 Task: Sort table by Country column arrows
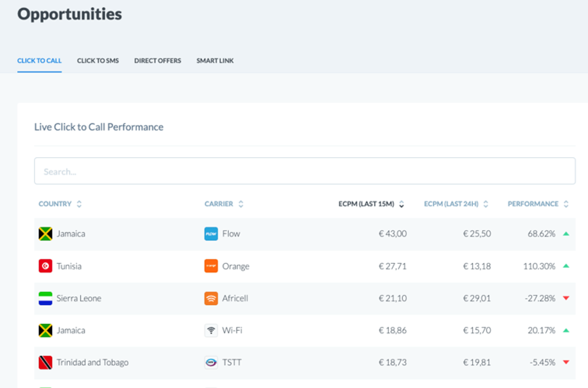[x=79, y=204]
